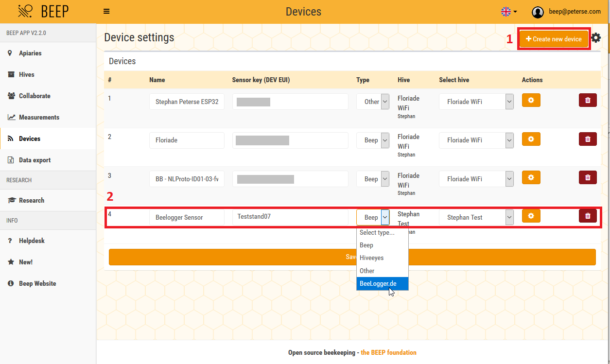Click the BEEP logo in header
Image resolution: width=610 pixels, height=364 pixels.
[44, 11]
